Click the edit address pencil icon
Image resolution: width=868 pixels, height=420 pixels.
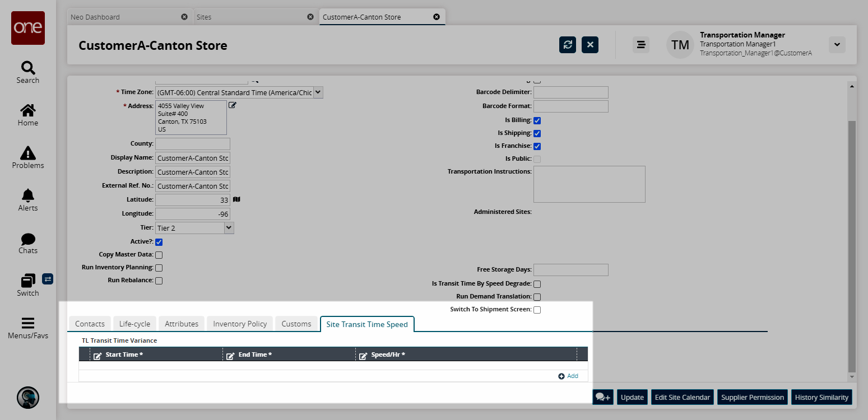point(233,105)
